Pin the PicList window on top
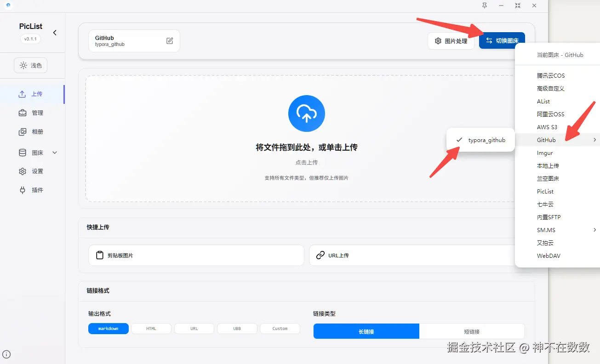Viewport: 600px width, 364px height. click(x=485, y=6)
